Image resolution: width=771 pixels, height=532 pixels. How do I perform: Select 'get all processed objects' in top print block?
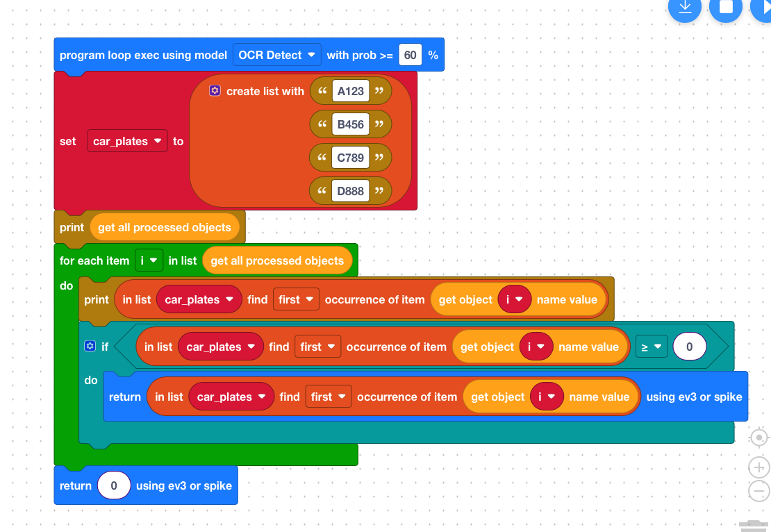pos(164,227)
